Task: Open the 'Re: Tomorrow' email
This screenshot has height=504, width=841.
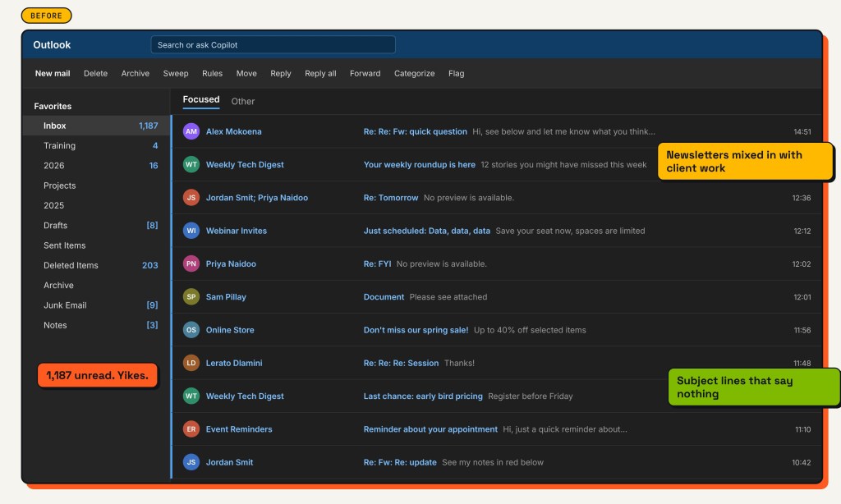Action: (x=497, y=198)
